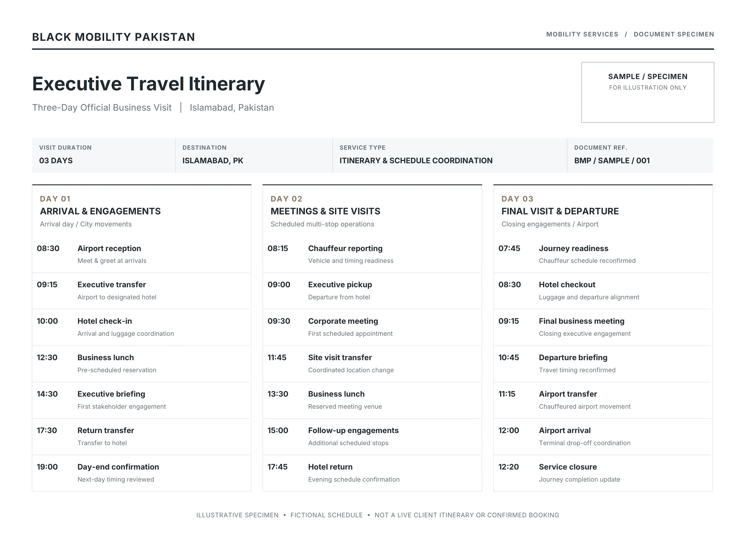Click the Chauffeur schedule reconfirmed note
Viewport: 756px width, 535px height.
[587, 261]
